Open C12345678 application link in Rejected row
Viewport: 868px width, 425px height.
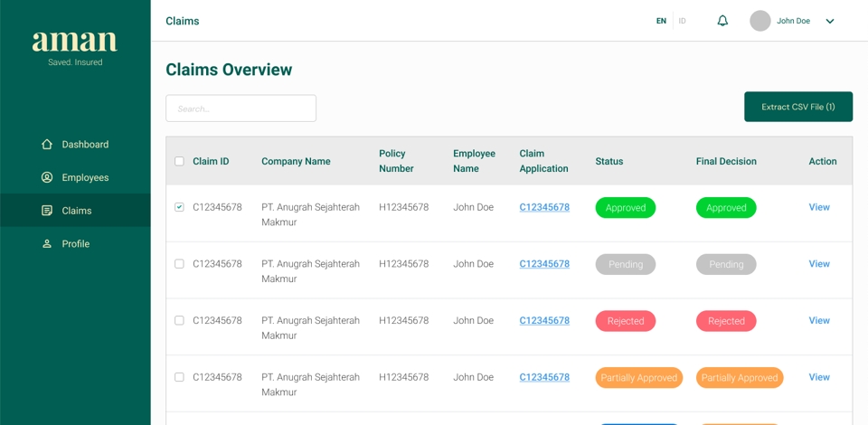[544, 320]
